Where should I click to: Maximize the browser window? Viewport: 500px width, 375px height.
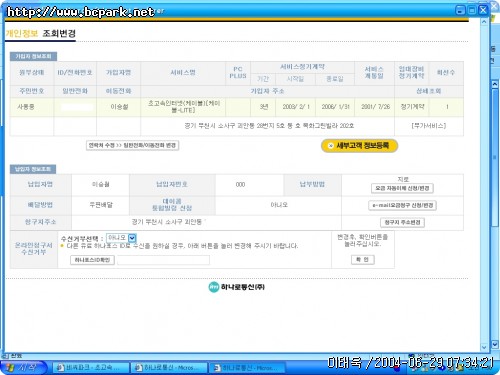(x=472, y=10)
